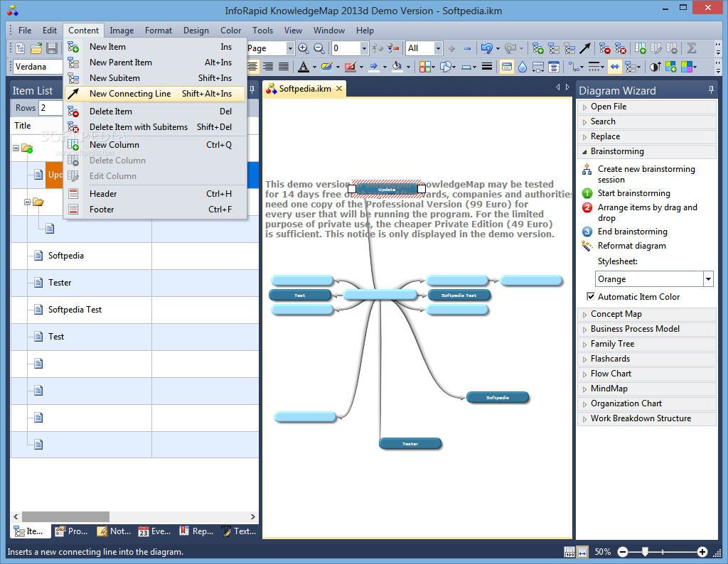
Task: Open the All levels filter dropdown
Action: point(438,48)
